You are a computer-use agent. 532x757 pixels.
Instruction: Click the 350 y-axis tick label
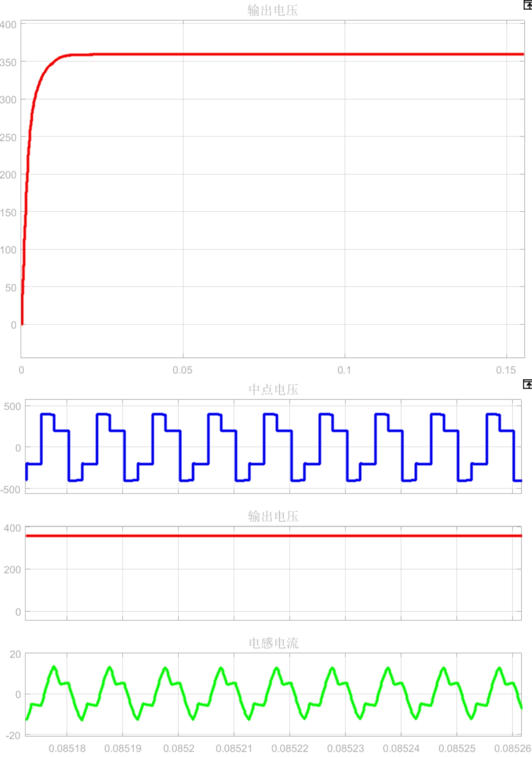[x=8, y=62]
